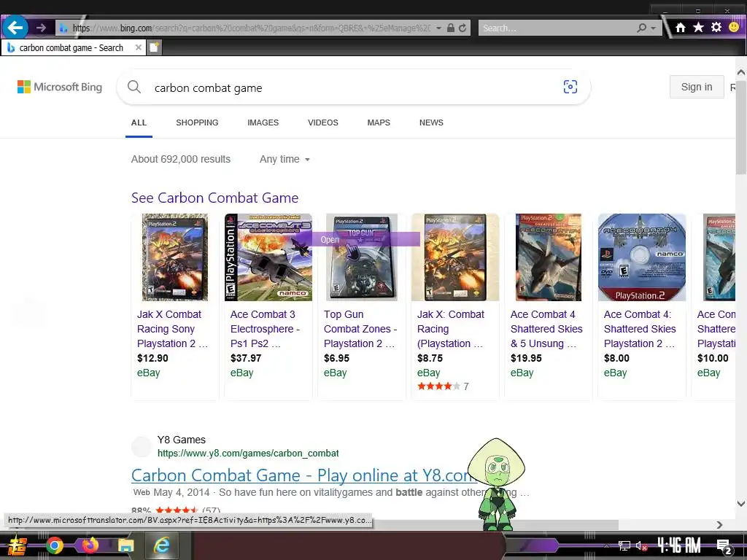
Task: Switch to the SHOPPING results tab
Action: click(197, 122)
